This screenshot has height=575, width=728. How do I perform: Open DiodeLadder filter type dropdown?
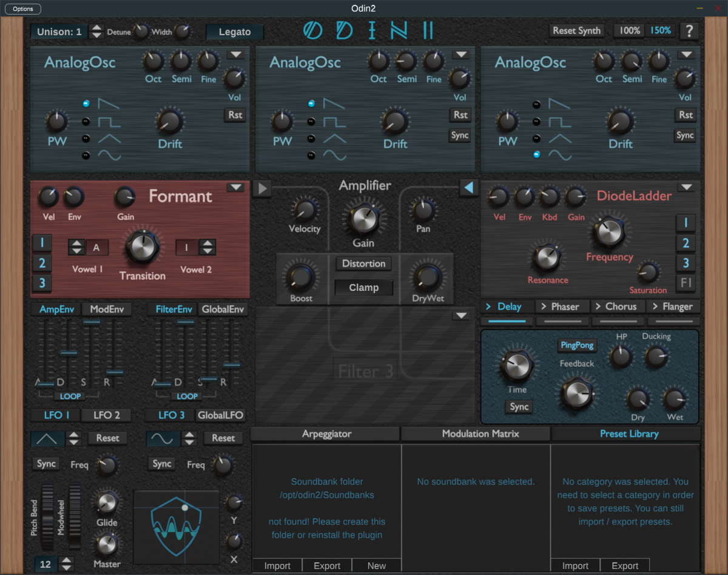tap(686, 188)
